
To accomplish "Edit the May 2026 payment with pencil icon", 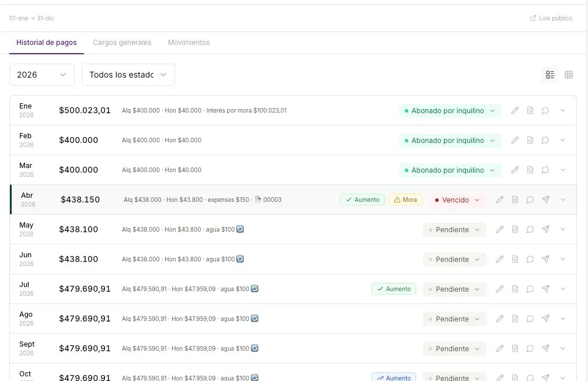I will 499,229.
